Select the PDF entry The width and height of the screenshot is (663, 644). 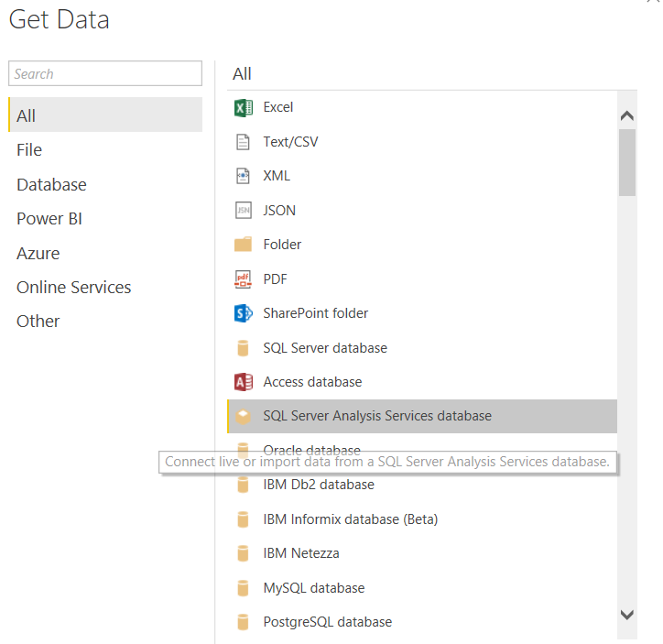click(x=422, y=279)
